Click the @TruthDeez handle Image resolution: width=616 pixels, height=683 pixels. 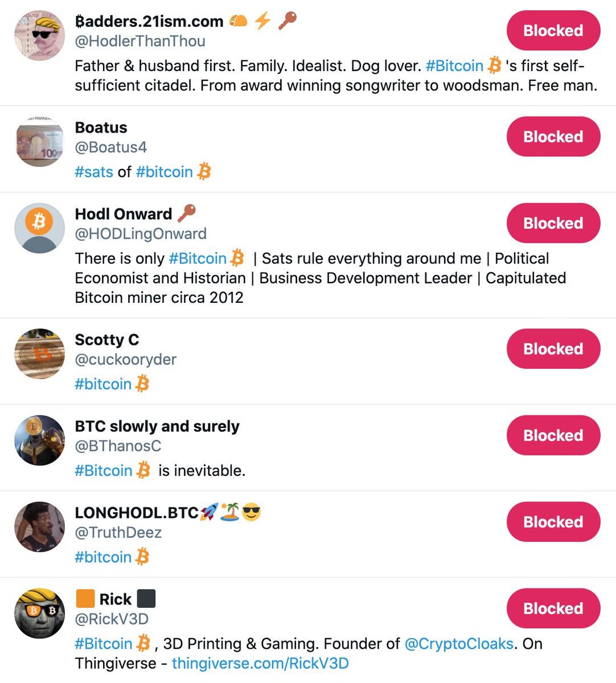tap(118, 533)
